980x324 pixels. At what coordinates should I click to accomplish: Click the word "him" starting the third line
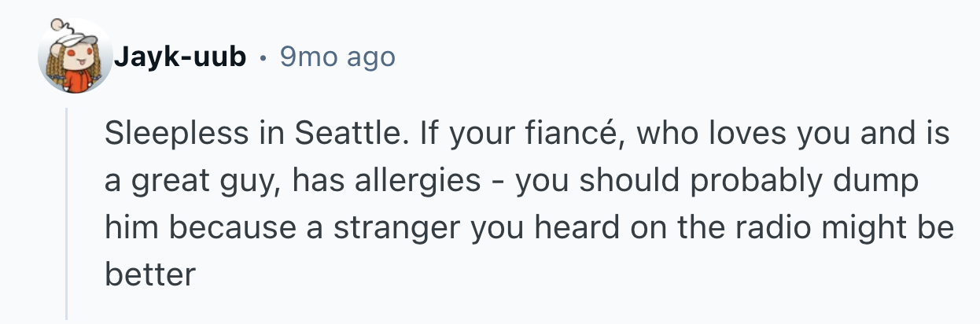point(127,228)
